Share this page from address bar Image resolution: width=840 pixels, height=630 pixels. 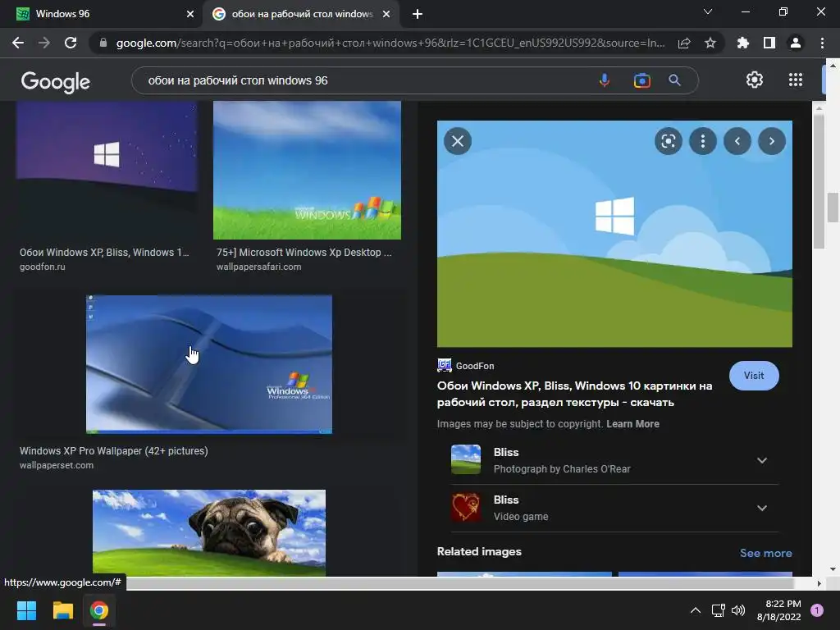point(684,43)
